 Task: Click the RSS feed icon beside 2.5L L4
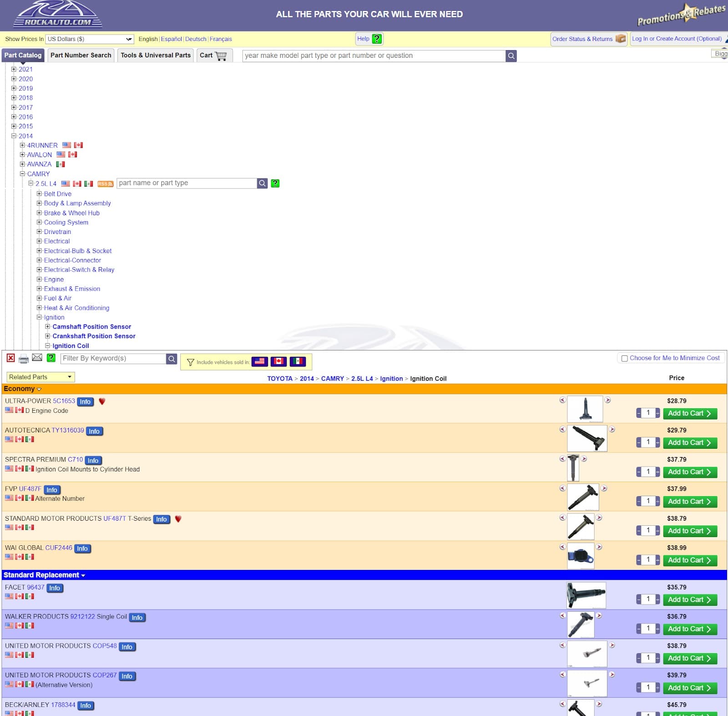coord(105,184)
